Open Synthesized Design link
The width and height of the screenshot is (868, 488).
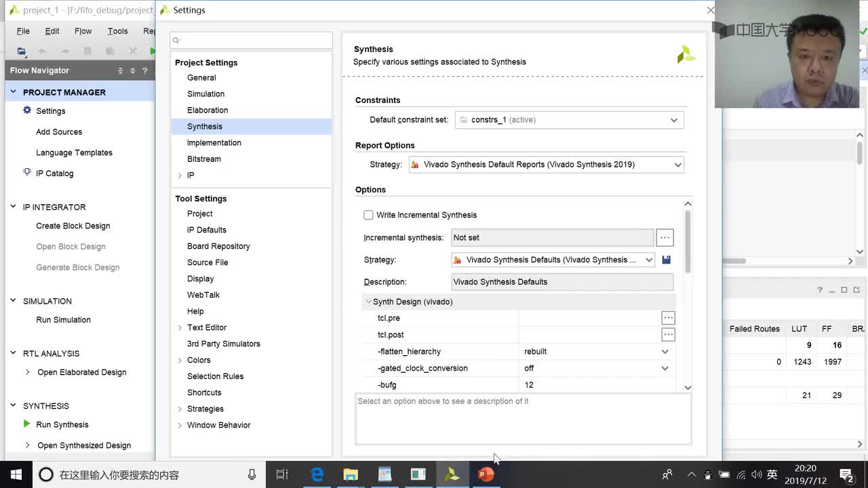[x=84, y=445]
